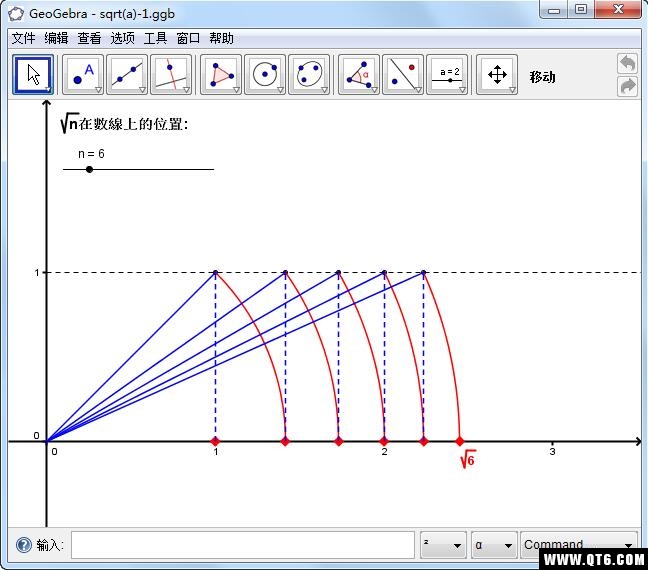Click the GeoGebra title bar logo
Image resolution: width=648 pixels, height=570 pixels.
pos(17,14)
